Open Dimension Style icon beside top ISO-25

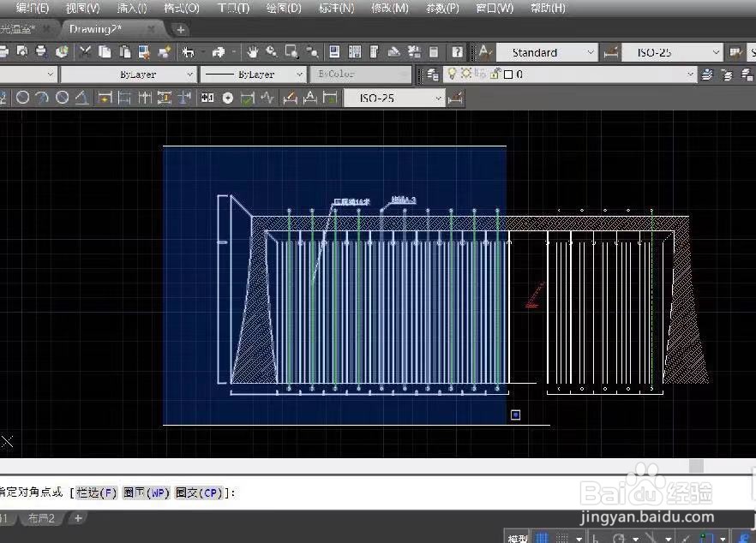[x=611, y=52]
